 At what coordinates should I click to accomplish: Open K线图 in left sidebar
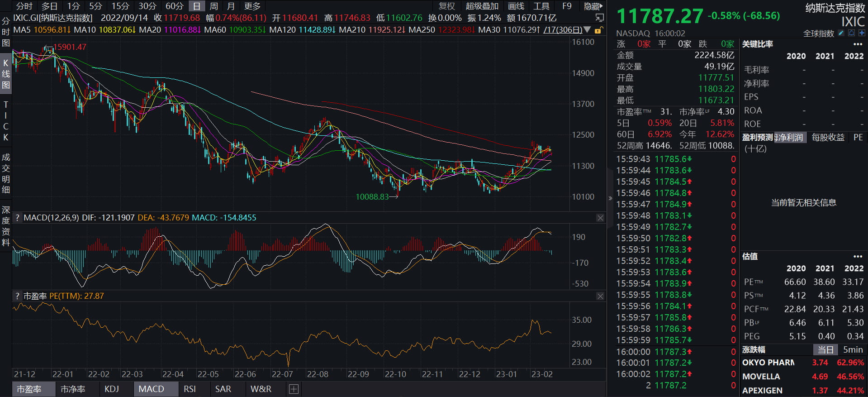click(6, 74)
